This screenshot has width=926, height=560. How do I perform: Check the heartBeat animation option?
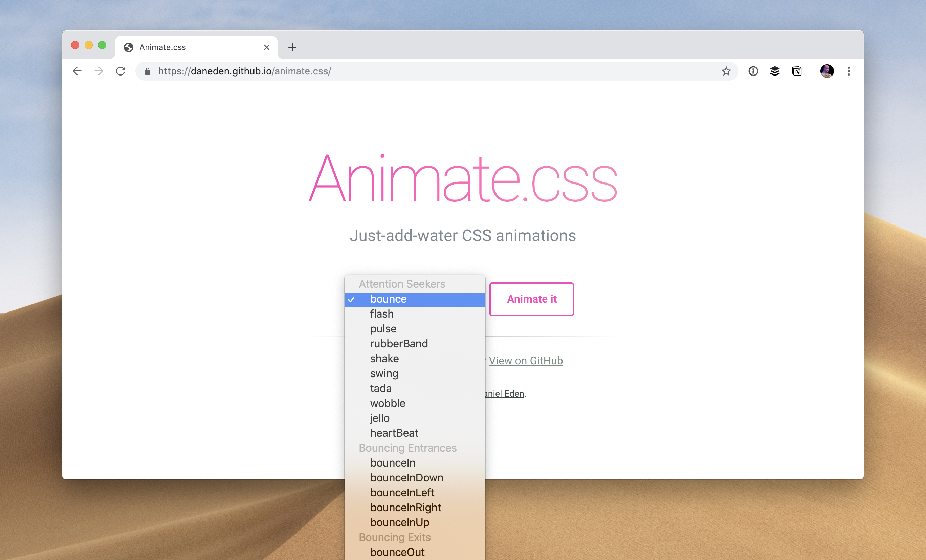tap(394, 432)
